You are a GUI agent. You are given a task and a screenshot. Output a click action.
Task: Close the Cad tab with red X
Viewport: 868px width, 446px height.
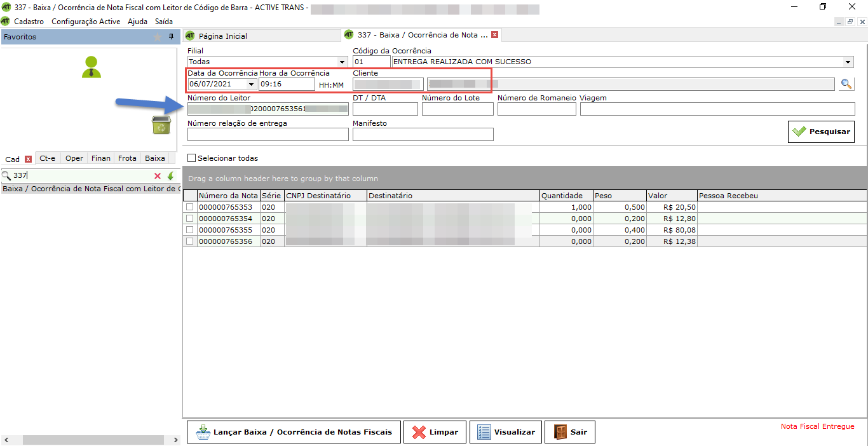(28, 159)
